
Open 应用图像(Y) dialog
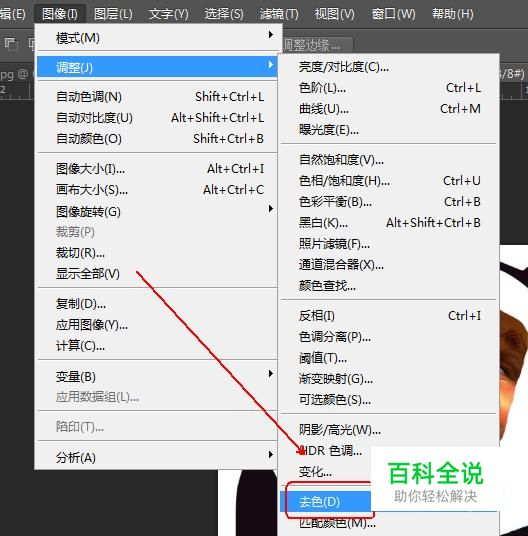[157, 325]
